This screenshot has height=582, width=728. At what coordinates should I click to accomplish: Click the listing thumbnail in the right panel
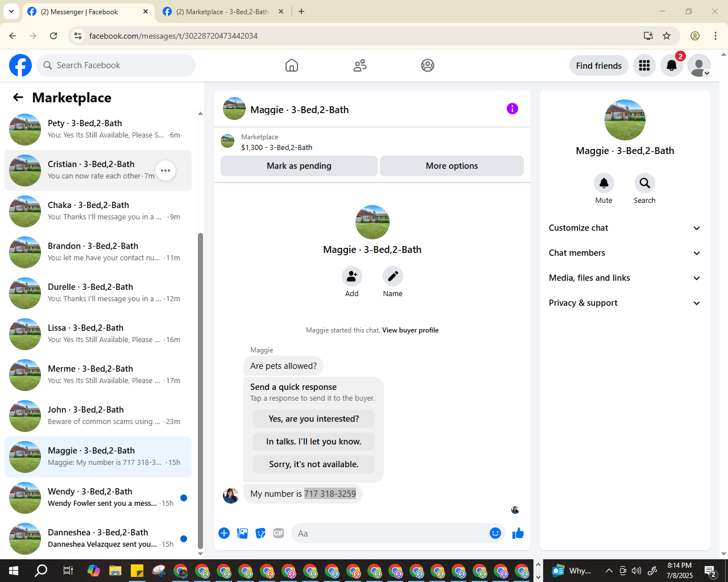coord(625,120)
